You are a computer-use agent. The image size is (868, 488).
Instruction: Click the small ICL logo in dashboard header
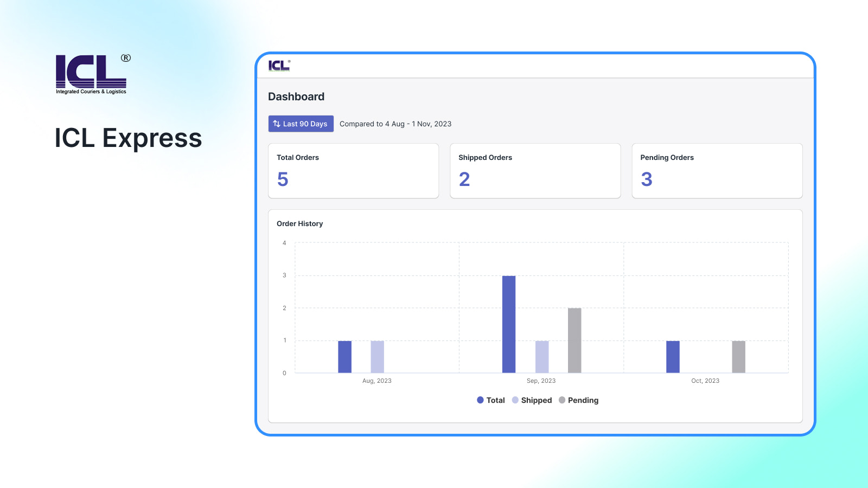(x=279, y=66)
